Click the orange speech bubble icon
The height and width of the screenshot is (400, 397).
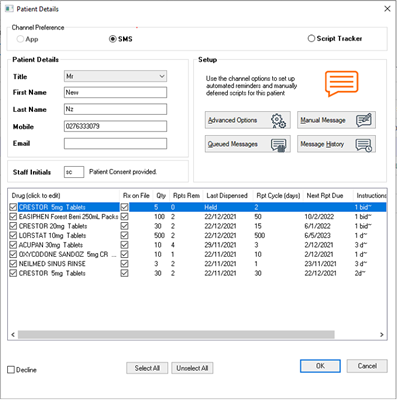(x=342, y=83)
